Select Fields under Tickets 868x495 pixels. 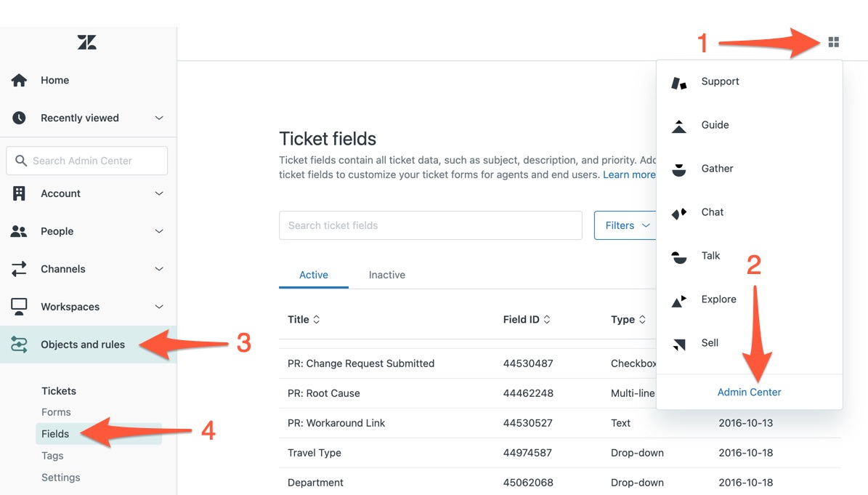pos(55,433)
